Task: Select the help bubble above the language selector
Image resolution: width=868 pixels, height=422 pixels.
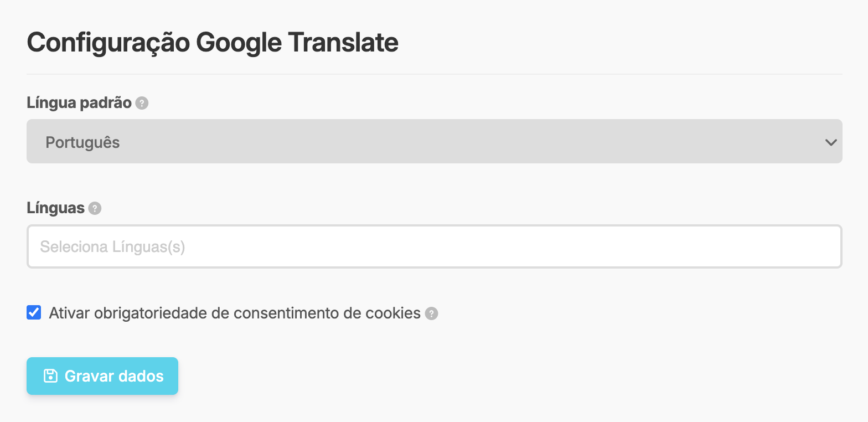Action: [141, 102]
